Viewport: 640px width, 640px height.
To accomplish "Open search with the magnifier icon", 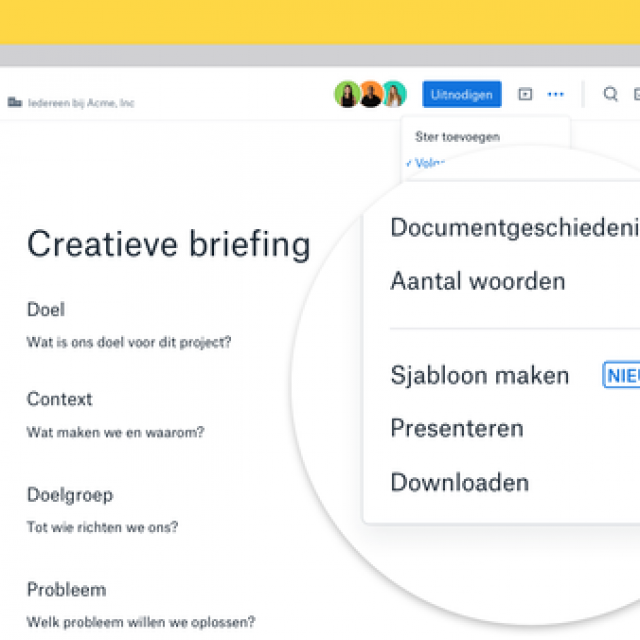I will [610, 95].
